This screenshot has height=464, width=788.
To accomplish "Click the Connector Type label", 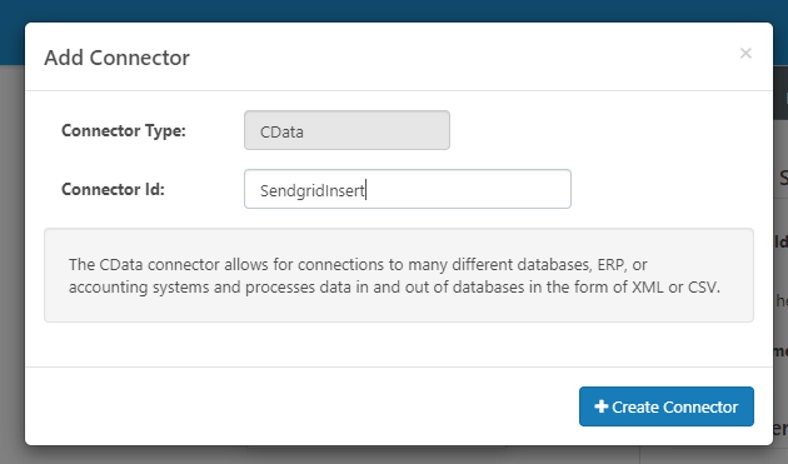I will point(123,130).
